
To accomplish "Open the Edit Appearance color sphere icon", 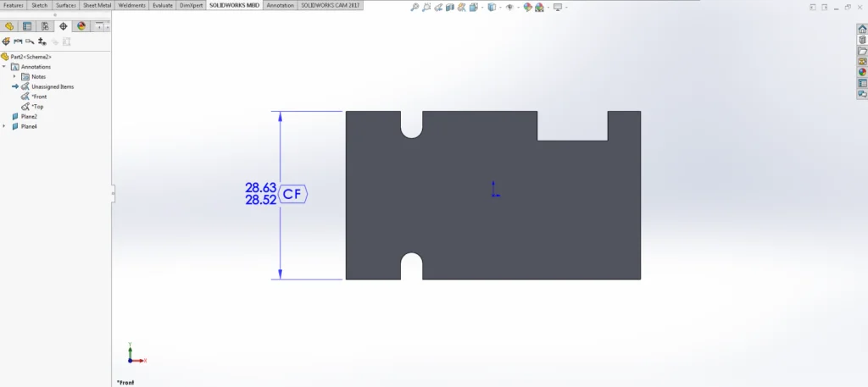I will (x=528, y=7).
